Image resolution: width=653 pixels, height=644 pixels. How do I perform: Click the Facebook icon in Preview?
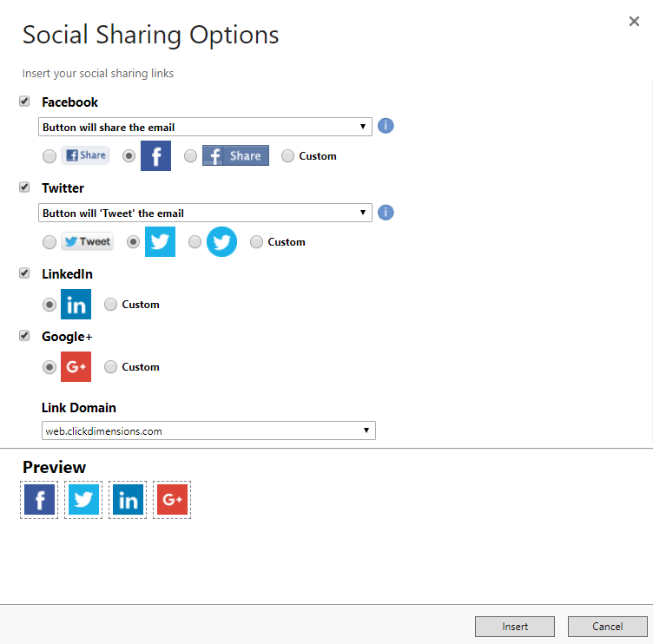[x=39, y=500]
